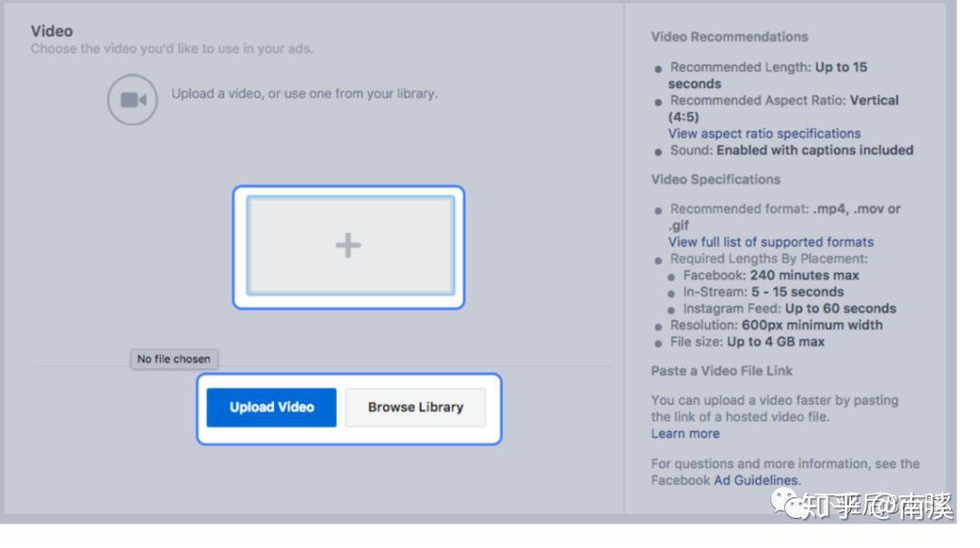The width and height of the screenshot is (980, 548).
Task: Select the Video Specifications heading
Action: pyautogui.click(x=715, y=179)
